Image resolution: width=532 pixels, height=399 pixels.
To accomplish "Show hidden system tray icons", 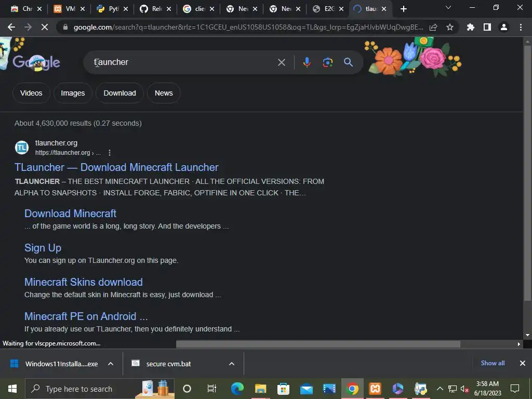I will tap(440, 389).
